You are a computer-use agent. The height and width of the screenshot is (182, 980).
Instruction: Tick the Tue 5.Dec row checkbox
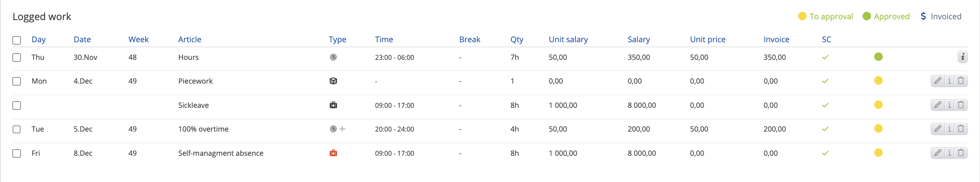click(x=16, y=129)
